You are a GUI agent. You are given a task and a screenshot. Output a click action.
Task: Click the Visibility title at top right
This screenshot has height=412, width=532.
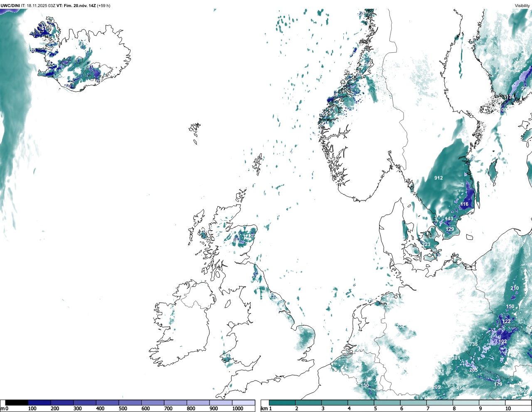[x=522, y=5]
